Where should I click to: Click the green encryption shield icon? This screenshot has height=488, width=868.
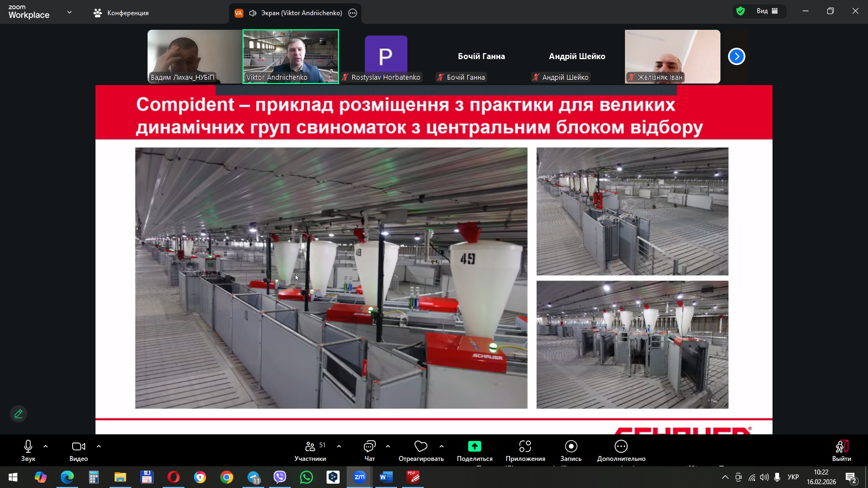tap(741, 11)
